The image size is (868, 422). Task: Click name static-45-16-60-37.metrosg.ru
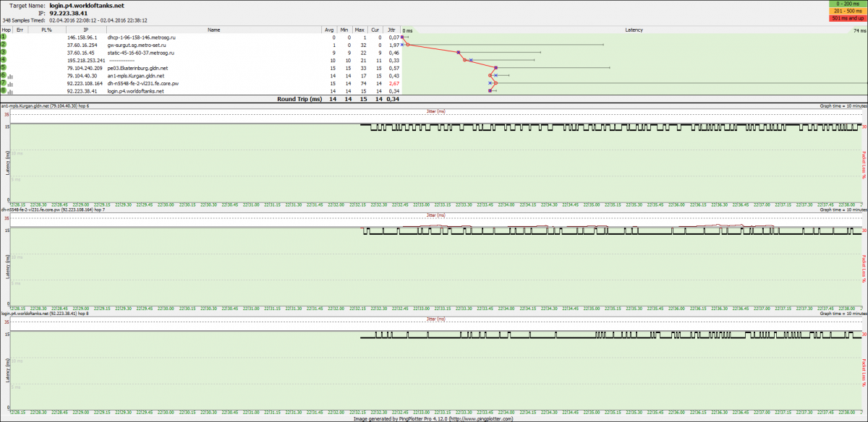click(x=142, y=52)
